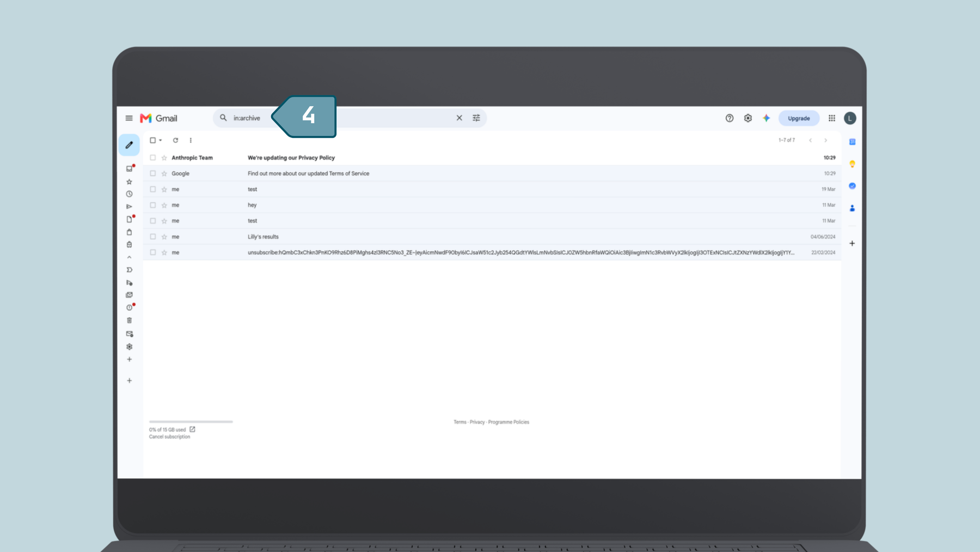Image resolution: width=980 pixels, height=552 pixels.
Task: Clear the in:archive search with X
Action: 459,118
